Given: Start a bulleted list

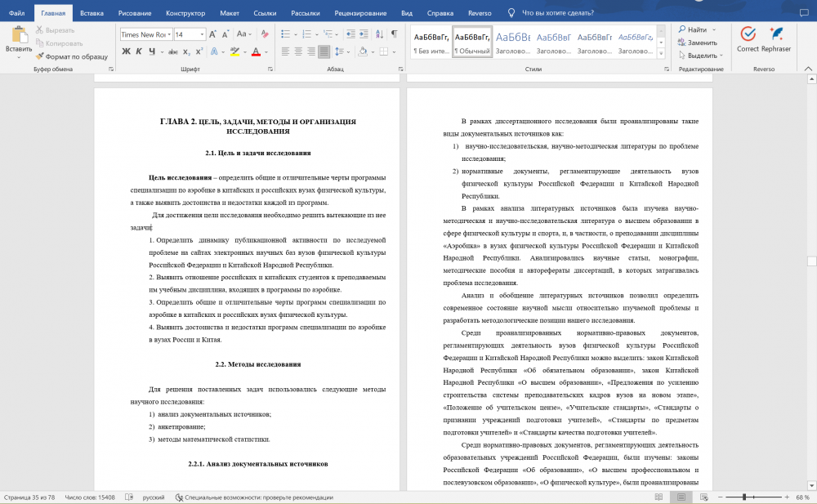Looking at the screenshot, I should [x=287, y=34].
